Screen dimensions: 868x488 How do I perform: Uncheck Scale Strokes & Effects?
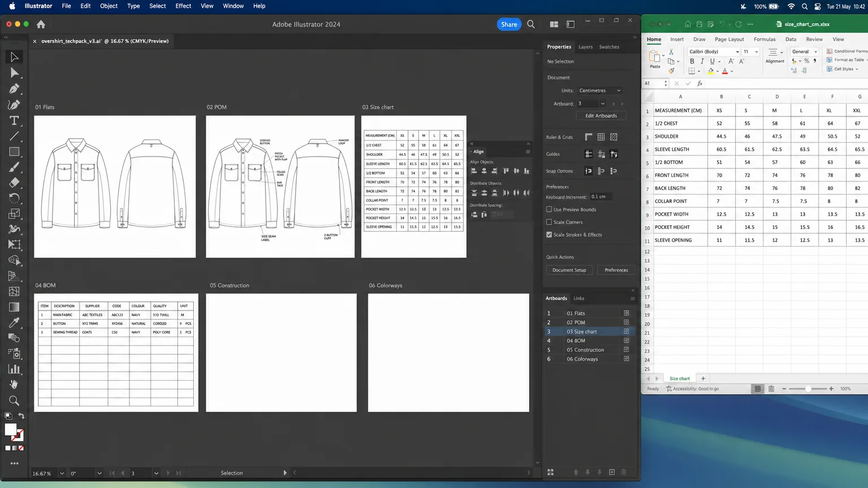(x=549, y=234)
